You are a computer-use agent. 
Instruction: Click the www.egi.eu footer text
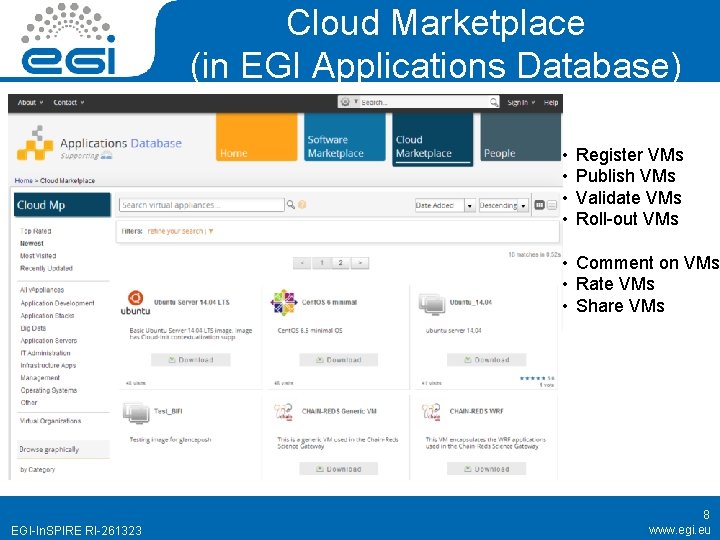pyautogui.click(x=679, y=530)
